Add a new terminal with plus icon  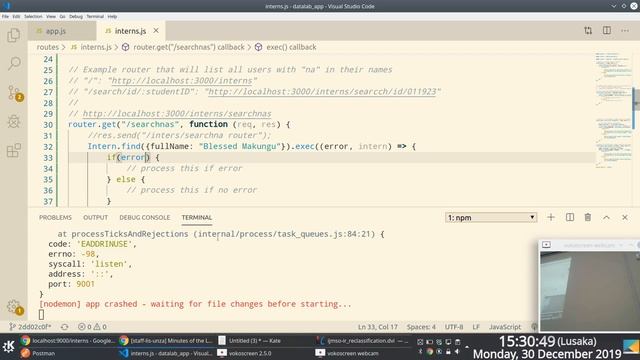point(551,217)
